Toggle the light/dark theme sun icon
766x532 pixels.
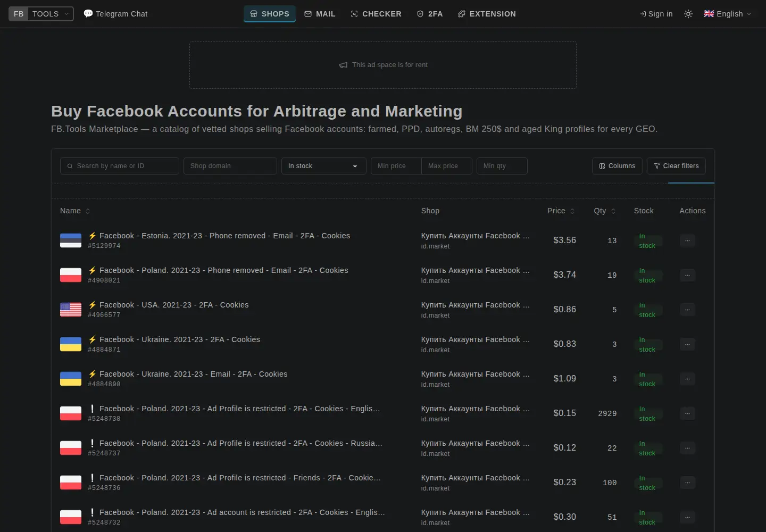coord(688,14)
